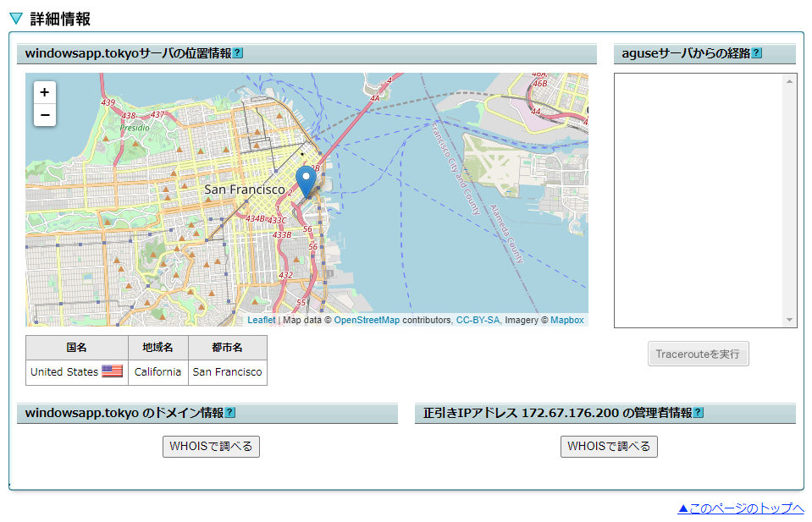Open the Mapbox link
The width and height of the screenshot is (812, 522).
(566, 321)
